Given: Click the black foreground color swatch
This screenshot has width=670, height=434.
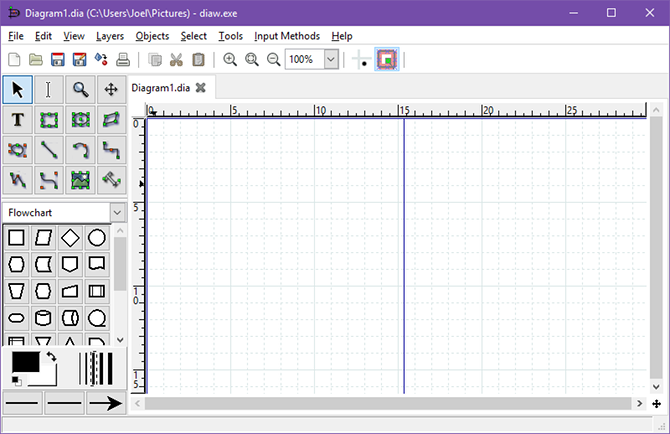Looking at the screenshot, I should click(x=25, y=362).
